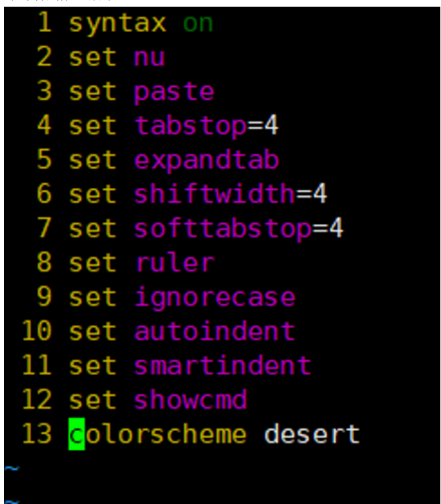
Task: Click the word 'syntax' on line 1
Action: (x=118, y=24)
